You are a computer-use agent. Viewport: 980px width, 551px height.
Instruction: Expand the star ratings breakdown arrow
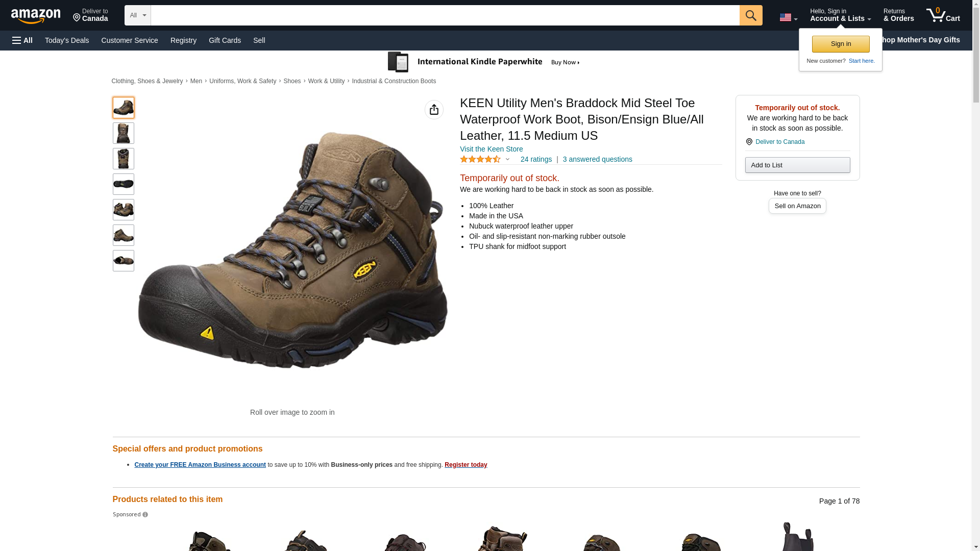click(x=507, y=159)
